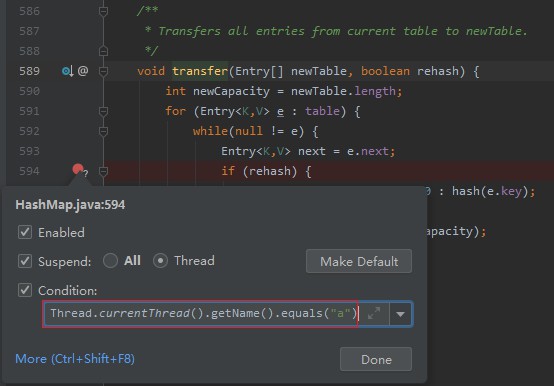Select the Thread suspend radio button
The height and width of the screenshot is (386, 554).
(x=160, y=261)
